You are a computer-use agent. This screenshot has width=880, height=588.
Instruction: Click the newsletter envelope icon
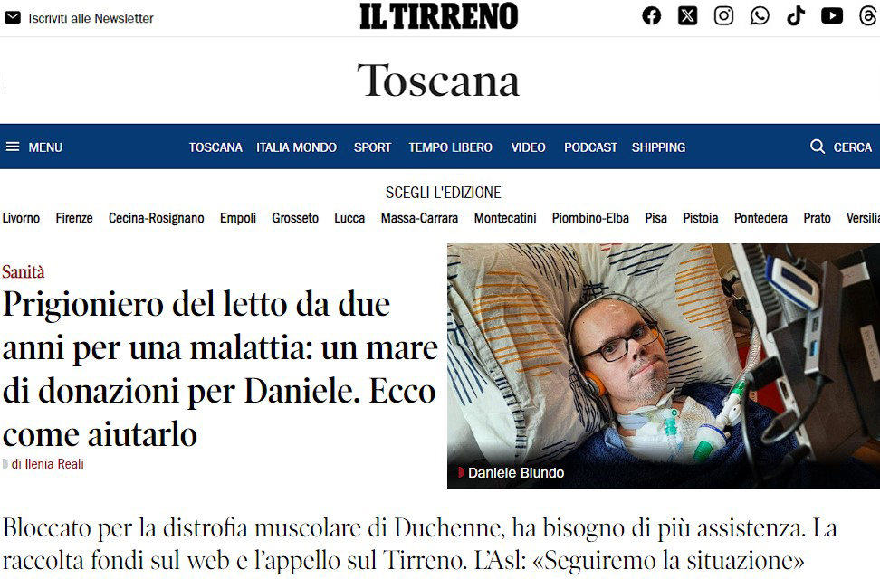tap(13, 18)
